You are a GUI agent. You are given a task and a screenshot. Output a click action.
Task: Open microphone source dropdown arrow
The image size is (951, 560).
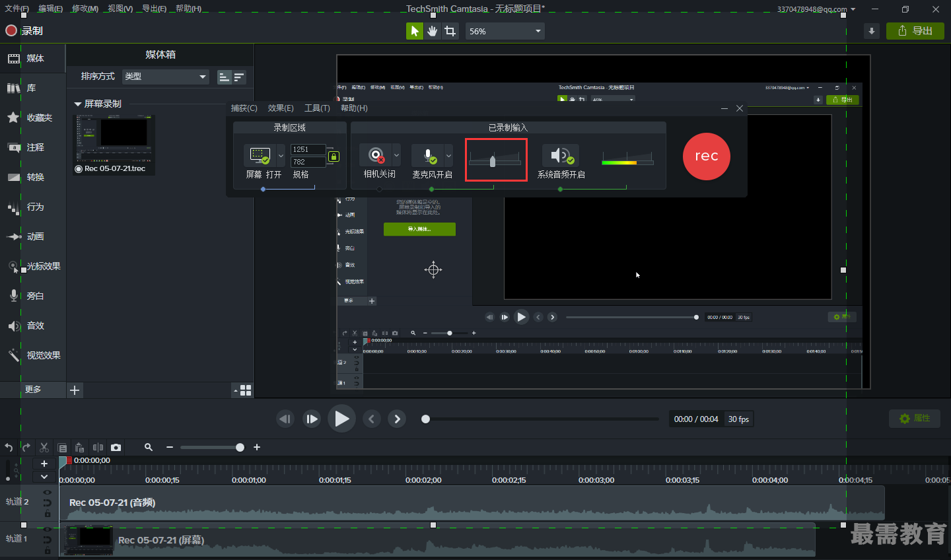click(x=448, y=156)
